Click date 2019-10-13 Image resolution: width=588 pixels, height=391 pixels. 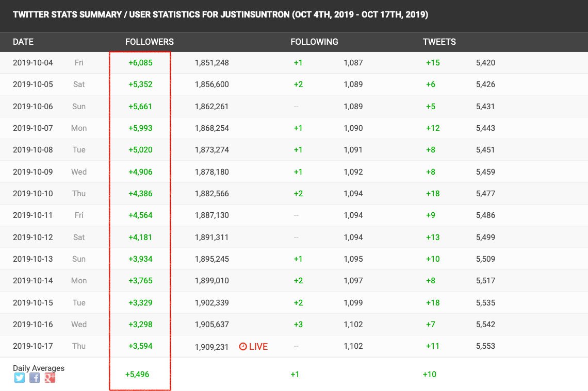tap(33, 259)
